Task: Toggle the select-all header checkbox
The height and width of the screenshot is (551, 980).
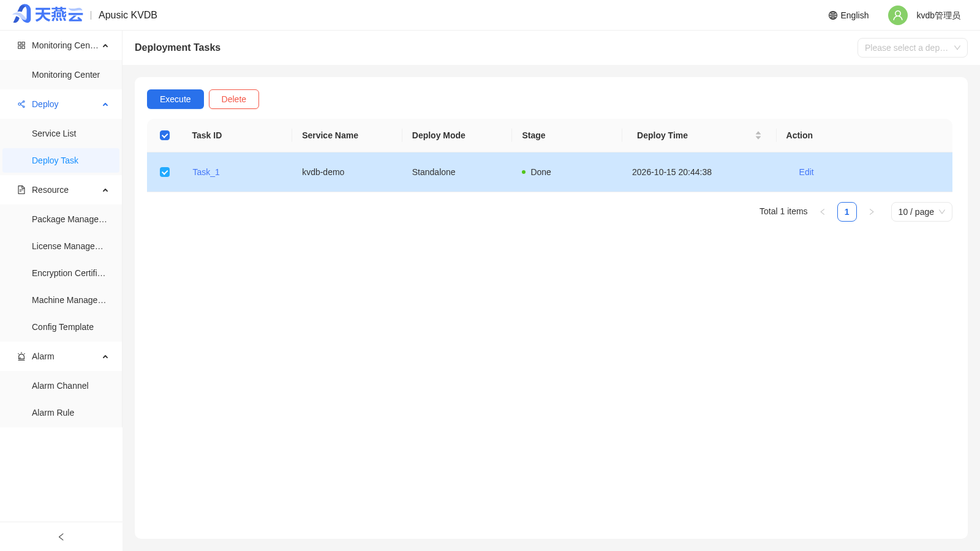Action: tap(165, 135)
